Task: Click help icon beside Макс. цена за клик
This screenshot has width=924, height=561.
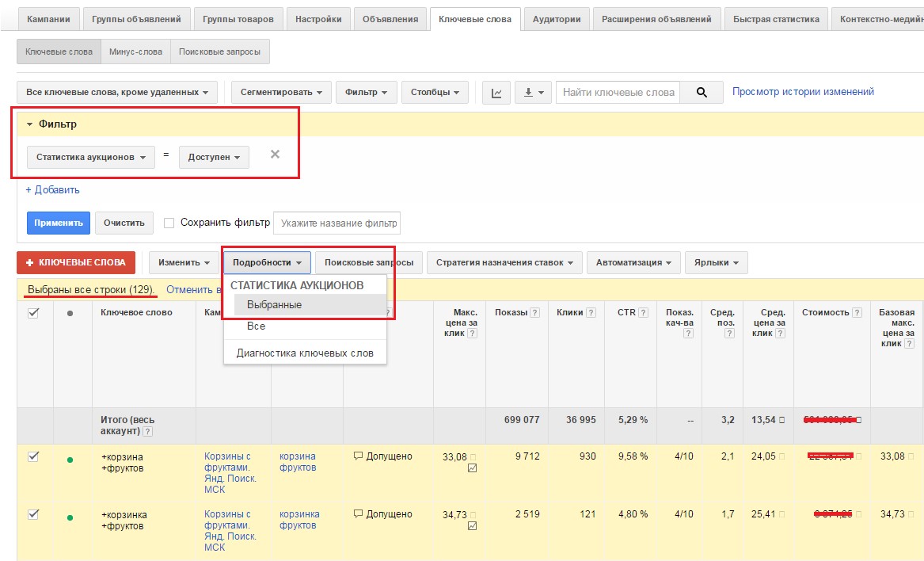Action: point(472,334)
